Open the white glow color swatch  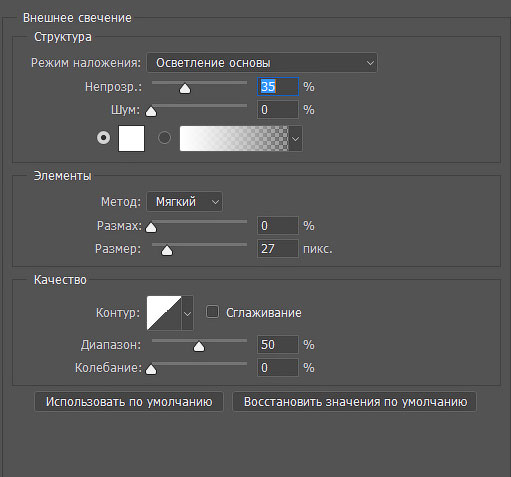[x=131, y=138]
